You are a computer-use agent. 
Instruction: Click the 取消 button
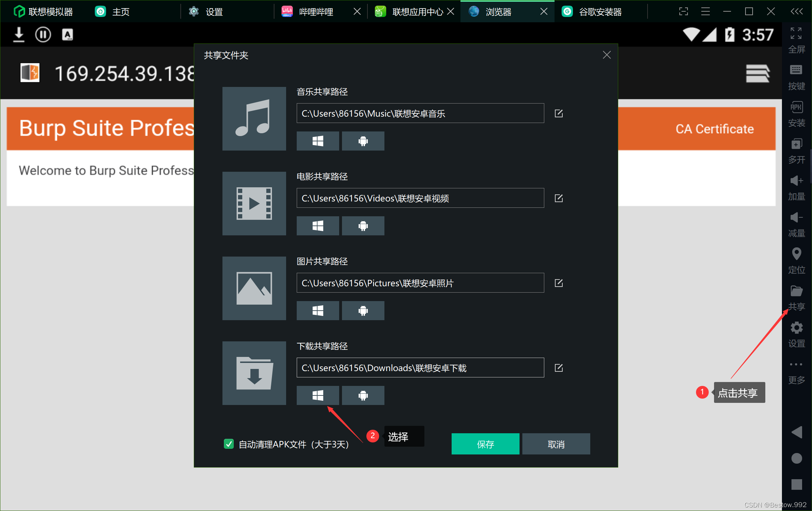(x=556, y=444)
